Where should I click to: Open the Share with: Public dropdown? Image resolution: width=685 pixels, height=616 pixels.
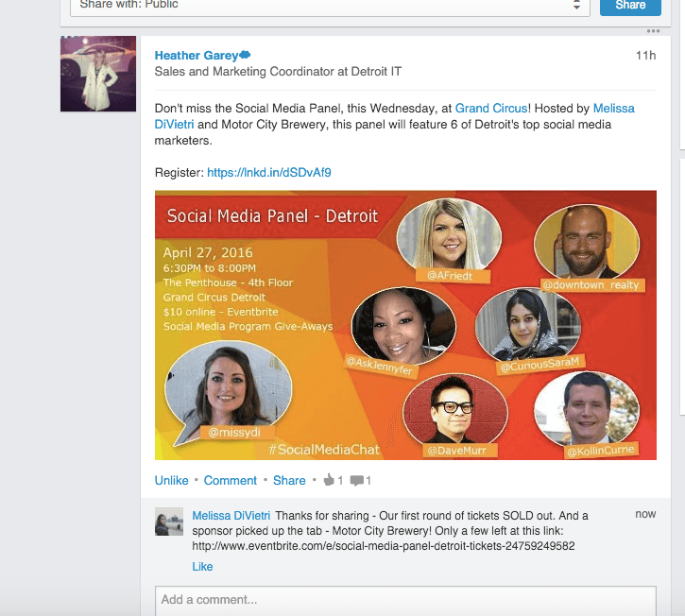pos(329,6)
